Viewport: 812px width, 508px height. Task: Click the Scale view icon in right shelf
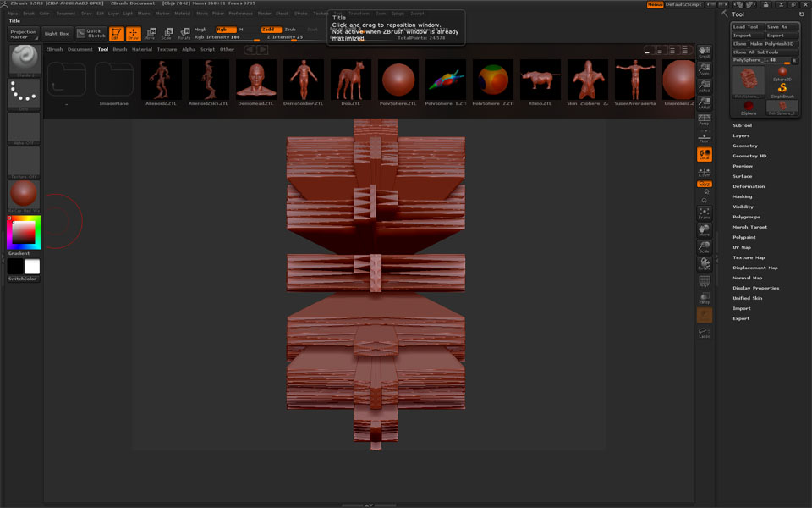pos(705,246)
